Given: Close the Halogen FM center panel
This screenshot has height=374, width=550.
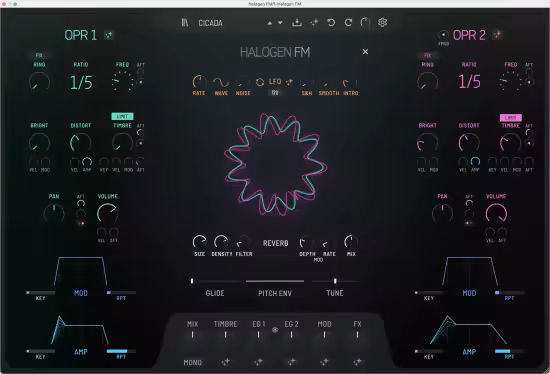Looking at the screenshot, I should tap(365, 52).
